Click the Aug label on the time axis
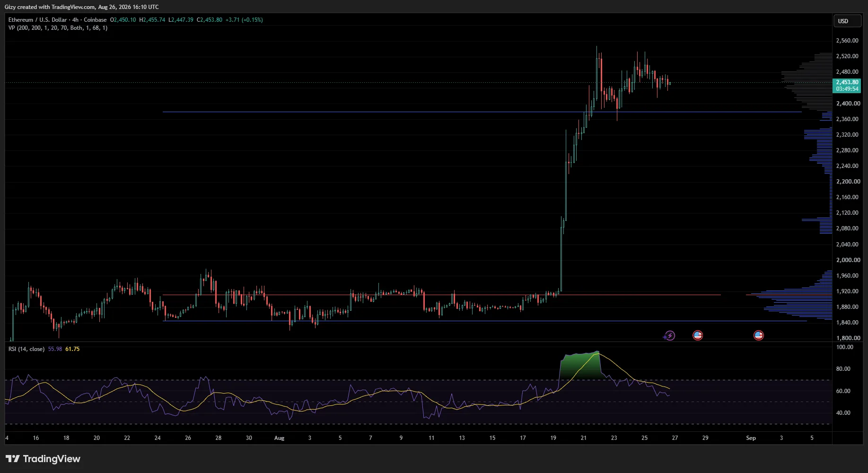Image resolution: width=868 pixels, height=473 pixels. (279, 438)
